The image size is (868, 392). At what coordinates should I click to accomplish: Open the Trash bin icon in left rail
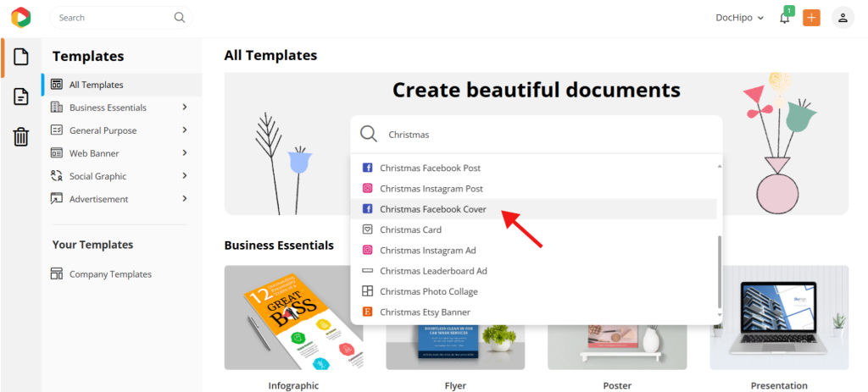21,136
